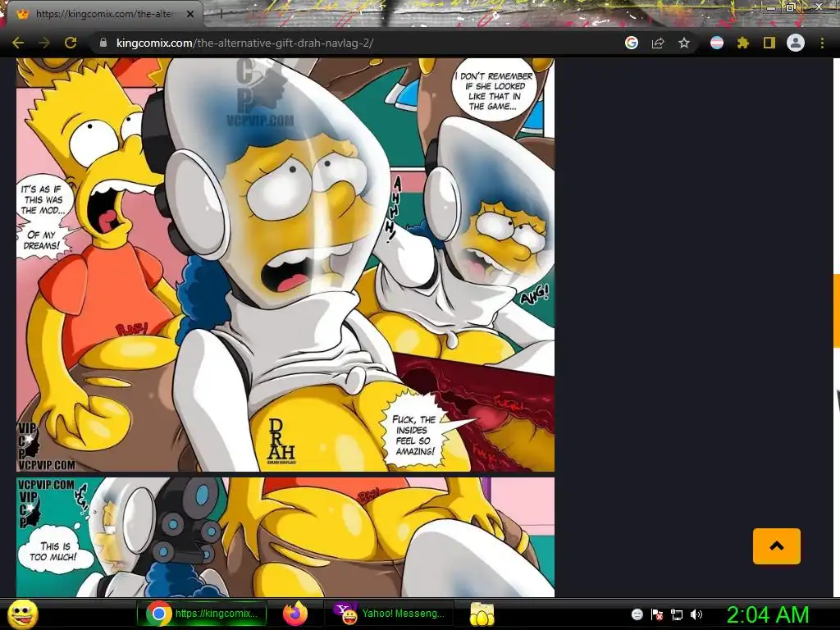This screenshot has height=630, width=840.
Task: View site information via the lock icon
Action: pos(103,43)
